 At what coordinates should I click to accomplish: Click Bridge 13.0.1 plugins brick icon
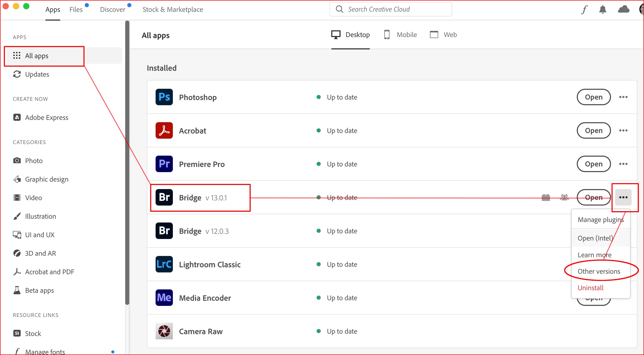pyautogui.click(x=546, y=197)
